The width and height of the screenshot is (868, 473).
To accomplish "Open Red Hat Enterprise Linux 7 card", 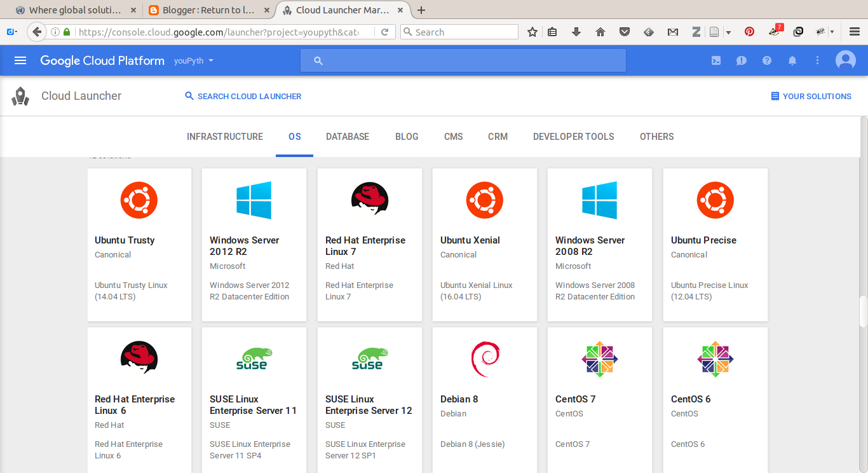I will pos(370,245).
